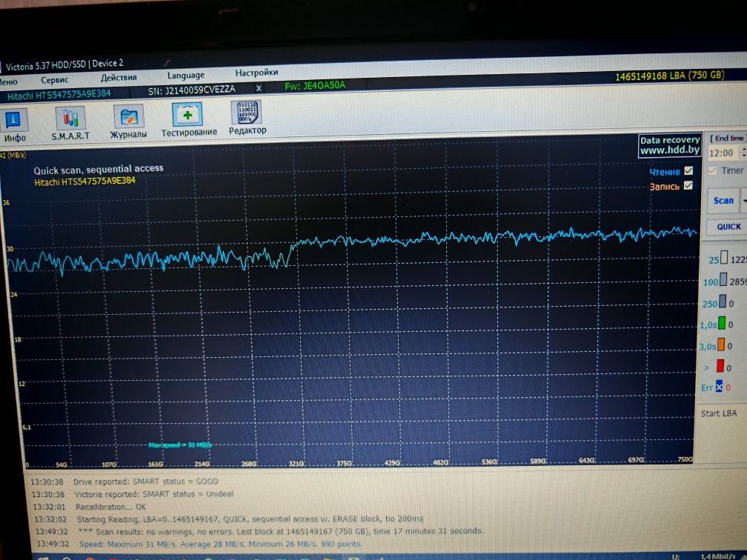This screenshot has width=747, height=560.
Task: Click the red slow block color swatch
Action: click(x=720, y=366)
